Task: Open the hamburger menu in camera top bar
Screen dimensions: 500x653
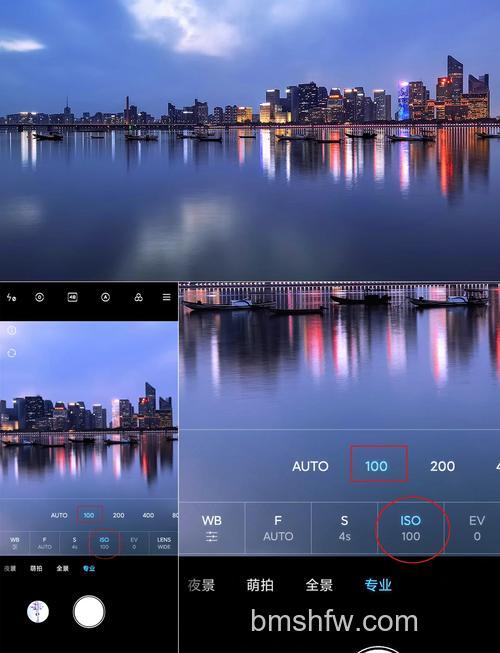Action: [167, 297]
